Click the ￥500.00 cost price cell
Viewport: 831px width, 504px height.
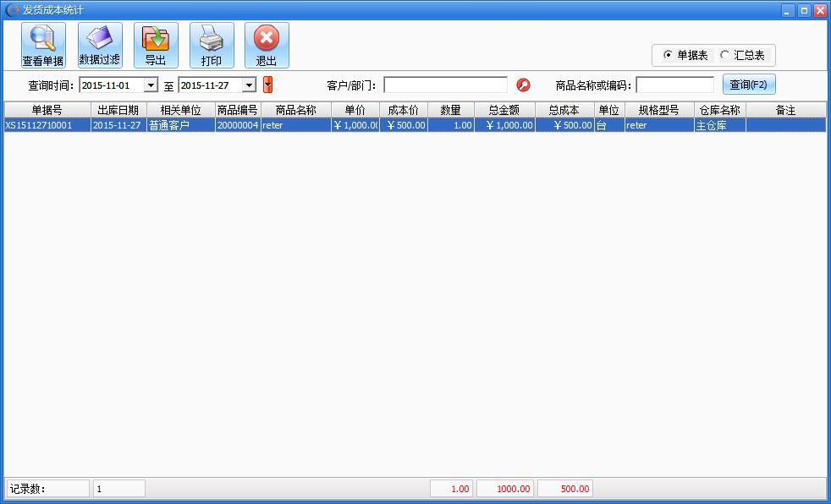click(404, 125)
